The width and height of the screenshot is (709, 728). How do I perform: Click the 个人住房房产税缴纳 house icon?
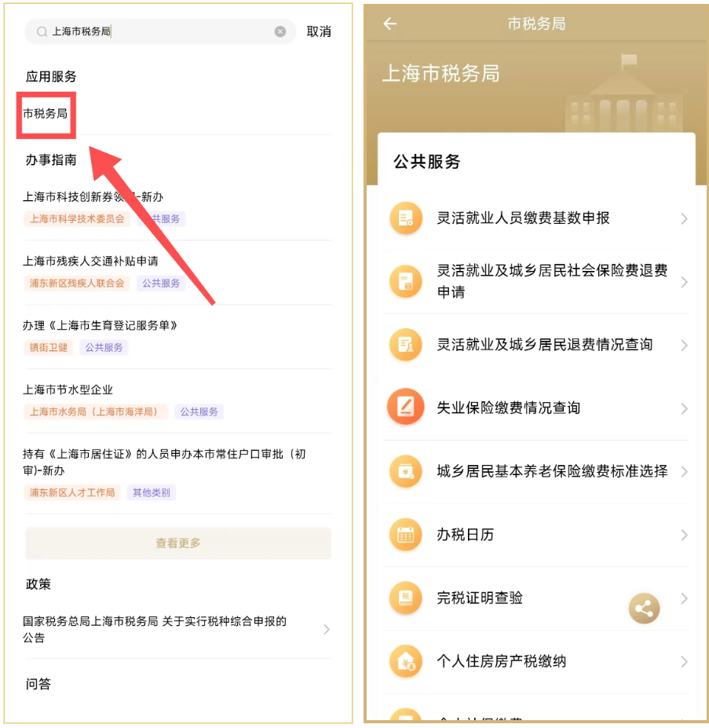[x=406, y=661]
